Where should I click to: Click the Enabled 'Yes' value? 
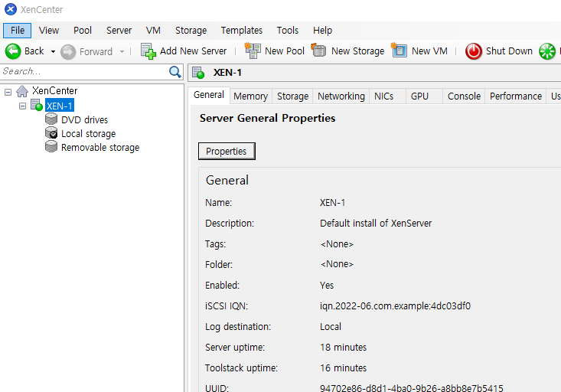(x=327, y=286)
